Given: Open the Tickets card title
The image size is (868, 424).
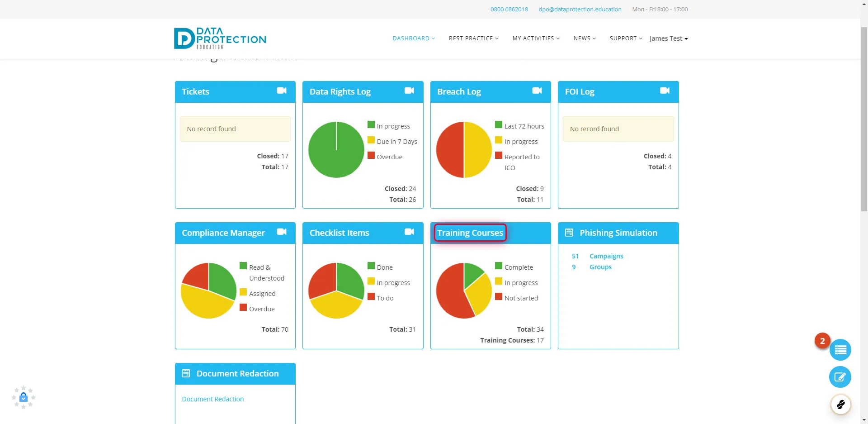Looking at the screenshot, I should pos(195,91).
